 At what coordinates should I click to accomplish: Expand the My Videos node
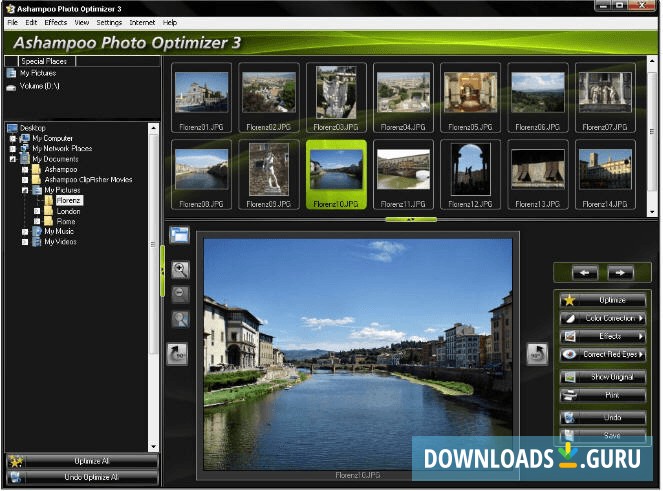tap(25, 242)
